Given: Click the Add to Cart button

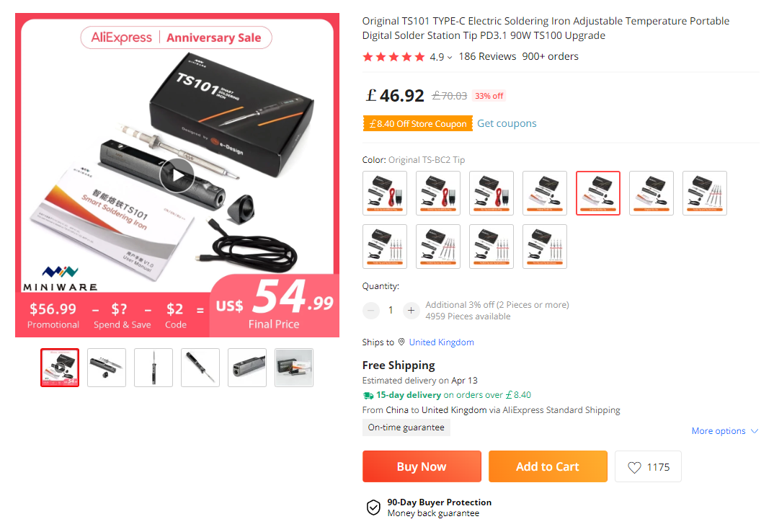Looking at the screenshot, I should point(548,466).
